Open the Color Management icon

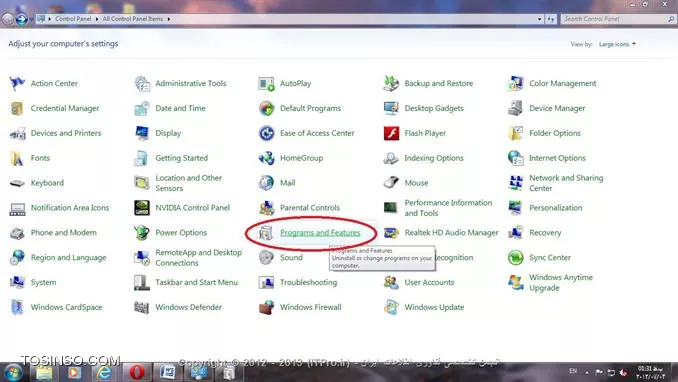(x=516, y=83)
